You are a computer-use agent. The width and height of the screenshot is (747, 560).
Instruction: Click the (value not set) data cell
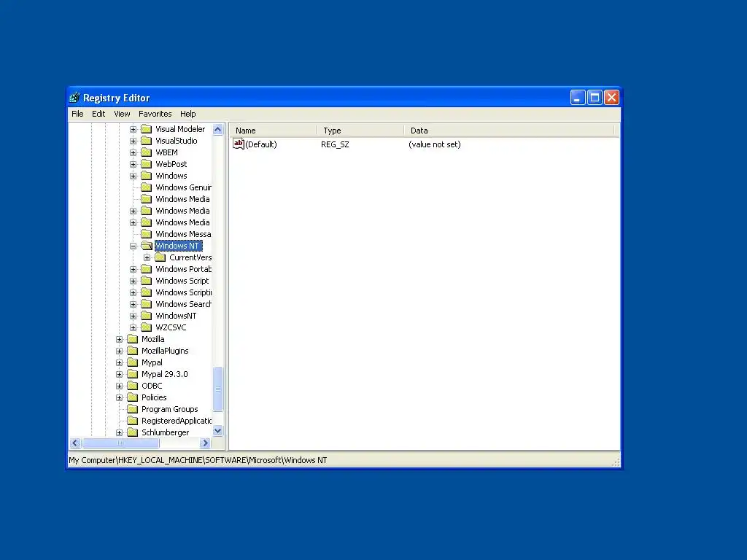point(435,144)
